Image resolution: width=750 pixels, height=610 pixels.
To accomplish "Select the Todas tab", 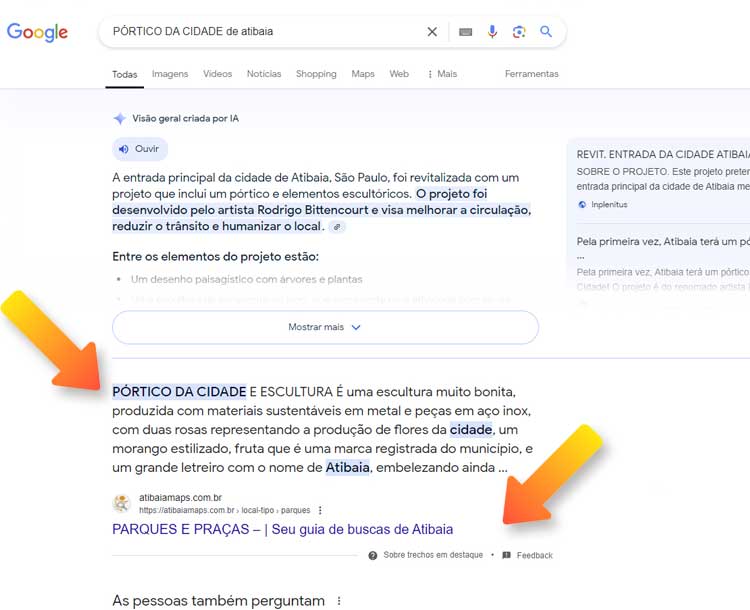I will tap(124, 74).
